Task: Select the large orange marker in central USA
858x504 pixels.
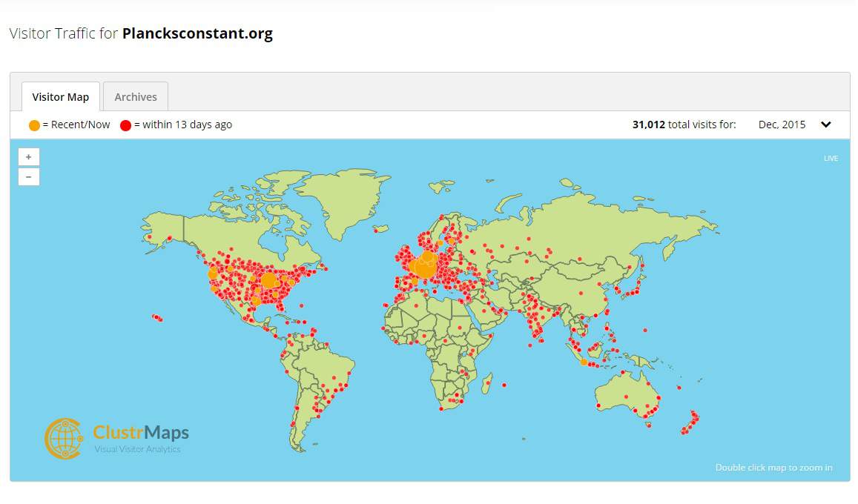Action: point(269,280)
